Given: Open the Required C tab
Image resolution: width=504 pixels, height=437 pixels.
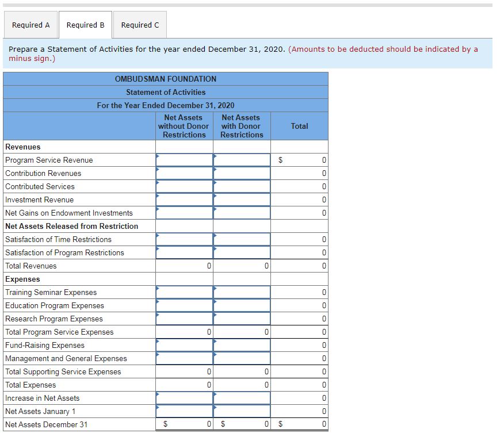Looking at the screenshot, I should click(x=140, y=25).
